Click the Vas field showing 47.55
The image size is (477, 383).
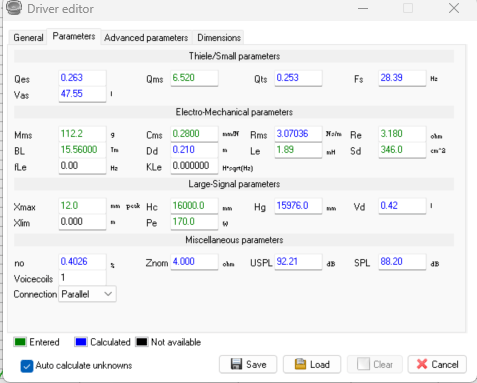click(82, 94)
